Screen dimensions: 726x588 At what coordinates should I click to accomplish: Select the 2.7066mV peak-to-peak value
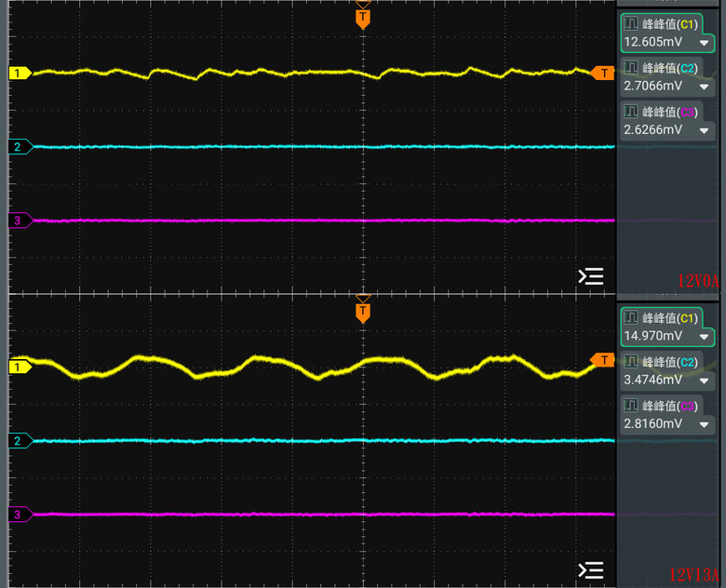[652, 86]
